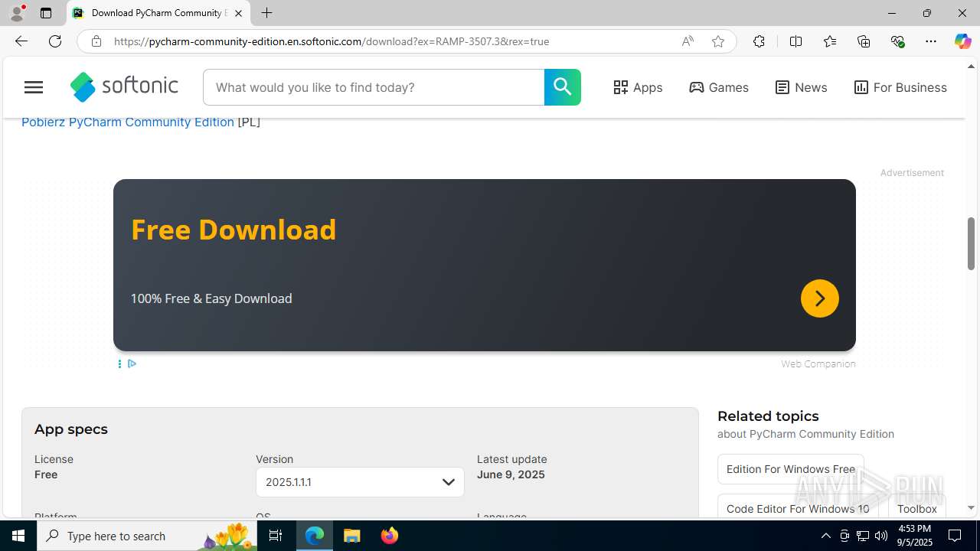Click the page vertical scrollbar thumb
The image size is (980, 551).
971,243
